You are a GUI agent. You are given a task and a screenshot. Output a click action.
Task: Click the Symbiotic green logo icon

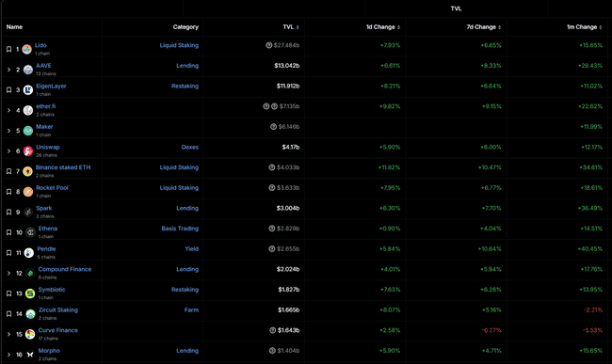point(30,293)
